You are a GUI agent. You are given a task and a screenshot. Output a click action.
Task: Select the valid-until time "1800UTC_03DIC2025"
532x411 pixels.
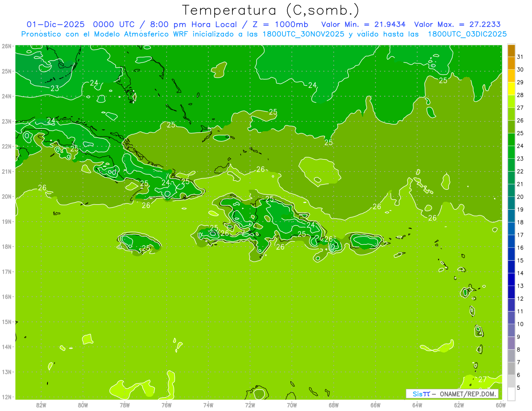(x=467, y=34)
